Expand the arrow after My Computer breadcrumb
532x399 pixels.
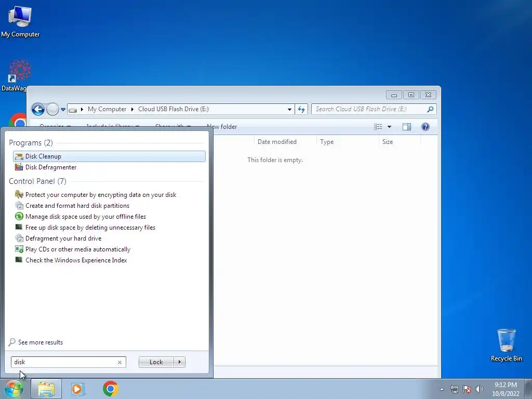pos(132,109)
